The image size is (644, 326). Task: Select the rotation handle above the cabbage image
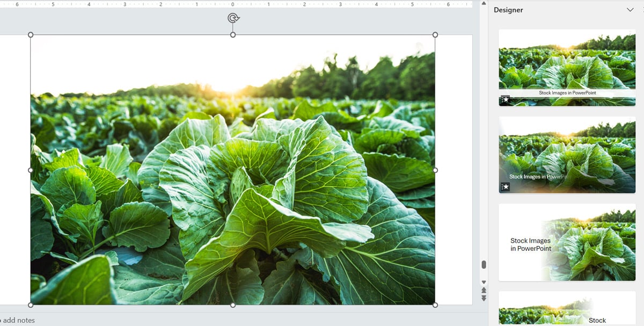(x=232, y=18)
